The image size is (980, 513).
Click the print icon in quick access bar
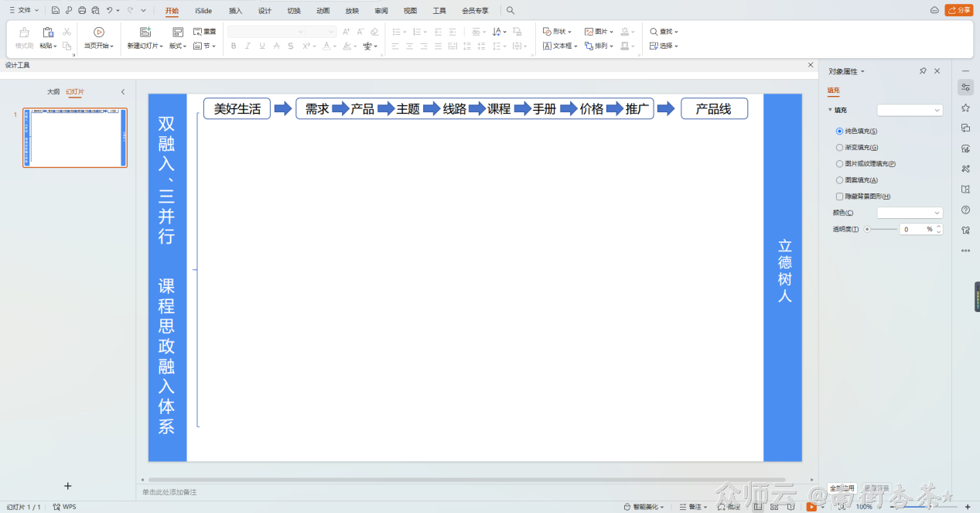82,11
